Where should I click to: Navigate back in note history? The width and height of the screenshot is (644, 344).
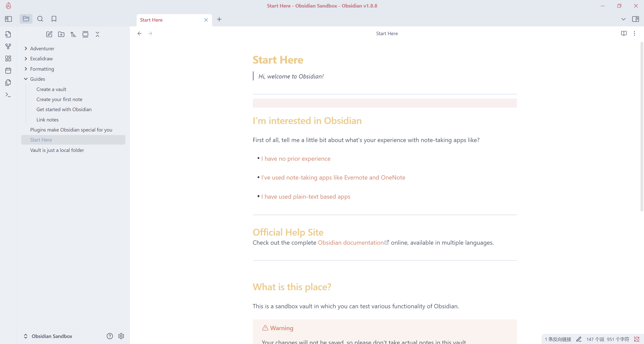tap(140, 33)
